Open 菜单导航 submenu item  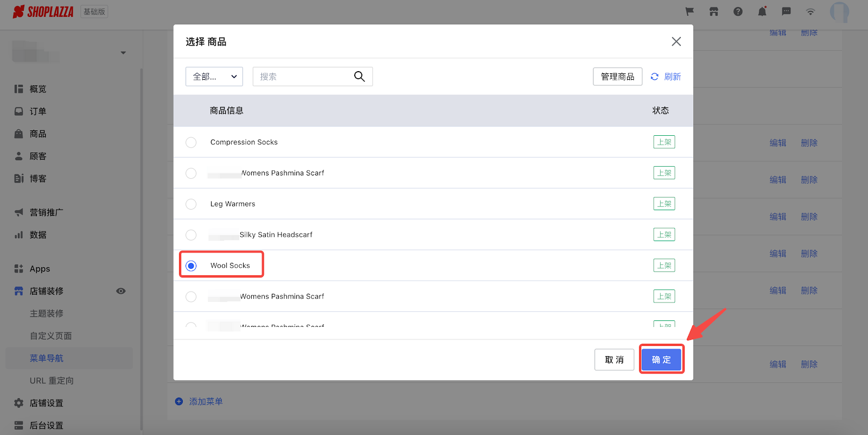47,358
